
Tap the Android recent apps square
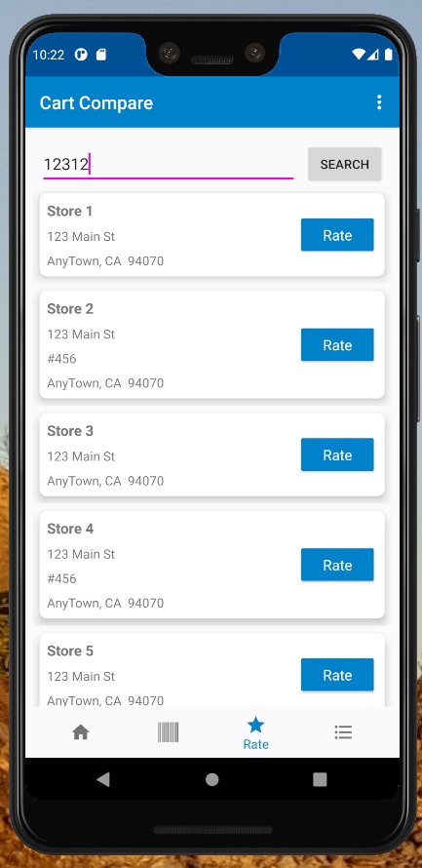pyautogui.click(x=320, y=779)
